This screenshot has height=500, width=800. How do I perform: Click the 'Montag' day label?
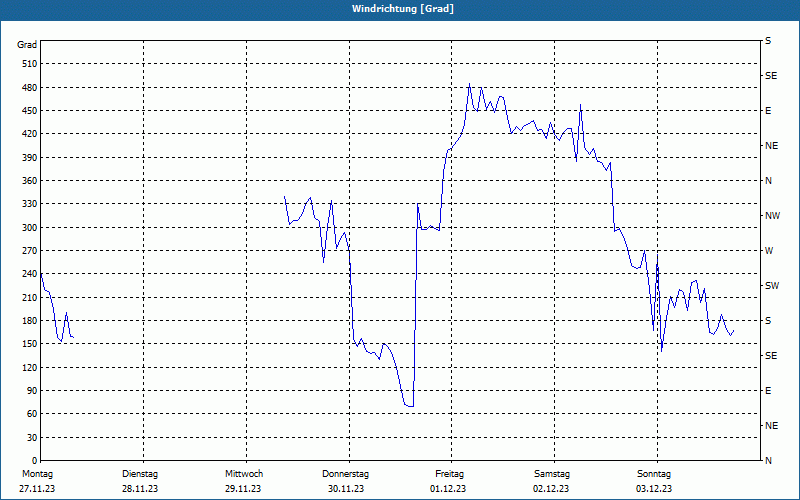pyautogui.click(x=38, y=474)
